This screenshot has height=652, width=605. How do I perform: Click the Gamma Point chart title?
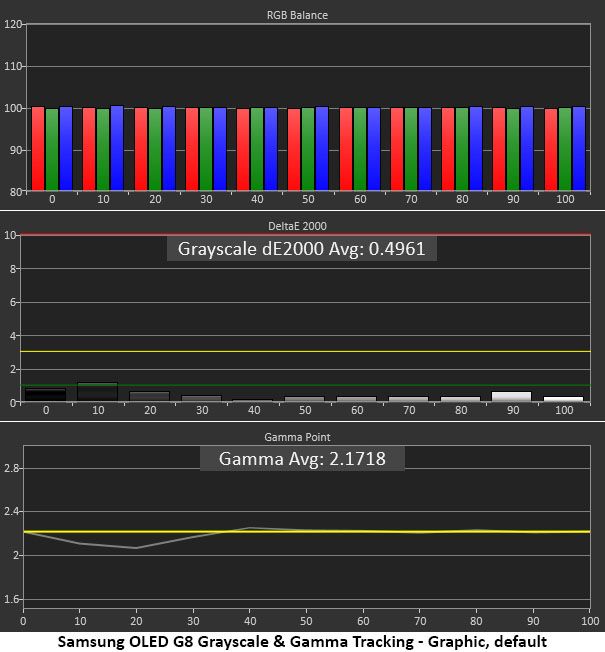click(297, 437)
